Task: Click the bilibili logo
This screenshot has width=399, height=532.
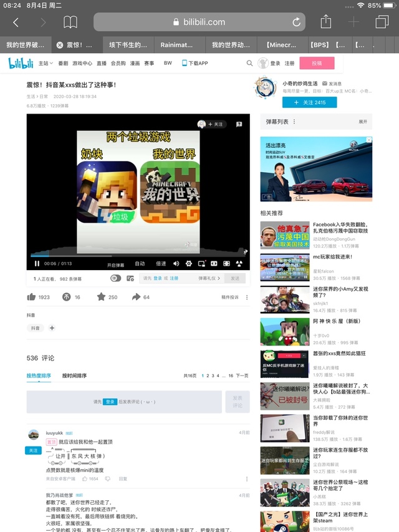Action: 21,63
